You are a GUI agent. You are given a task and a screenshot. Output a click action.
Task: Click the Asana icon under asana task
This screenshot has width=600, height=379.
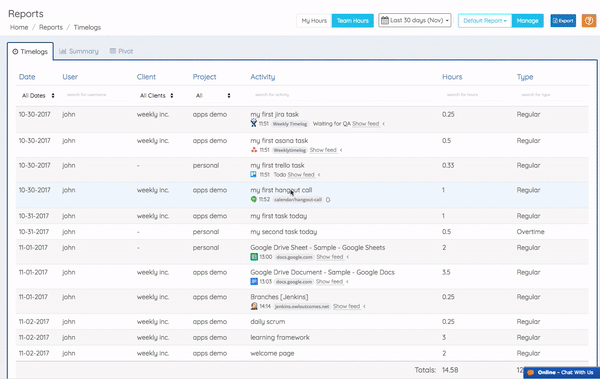click(254, 150)
